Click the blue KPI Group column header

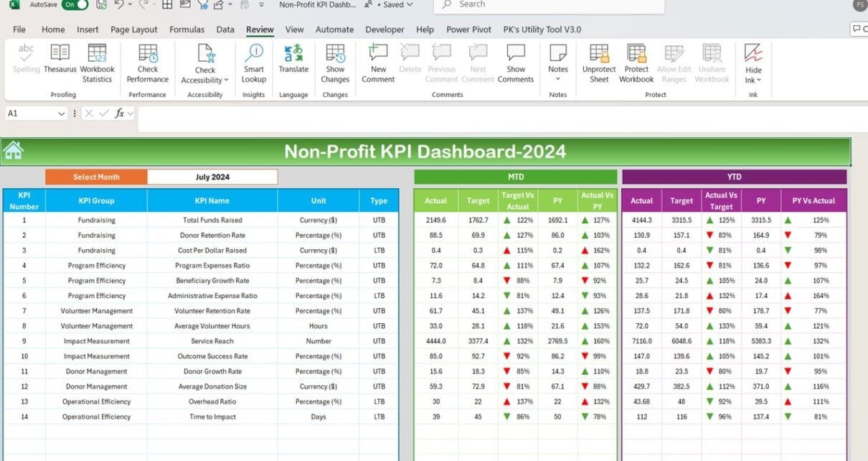pos(96,201)
